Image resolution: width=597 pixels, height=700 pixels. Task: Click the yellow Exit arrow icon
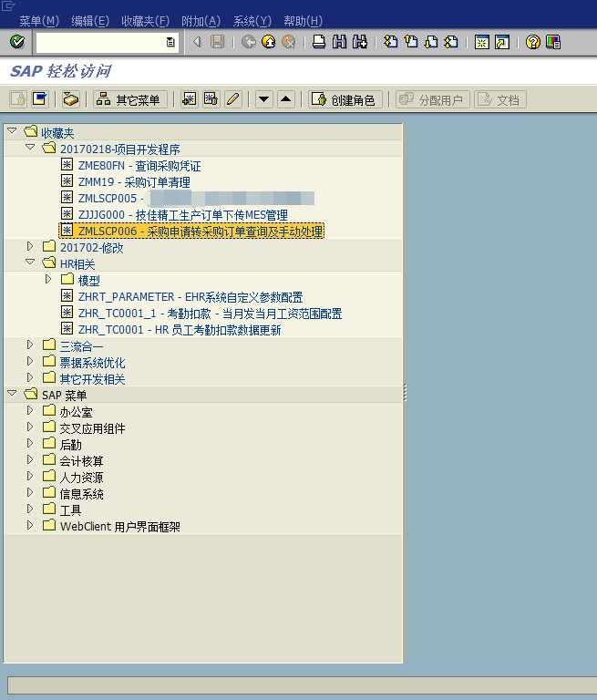coord(268,42)
